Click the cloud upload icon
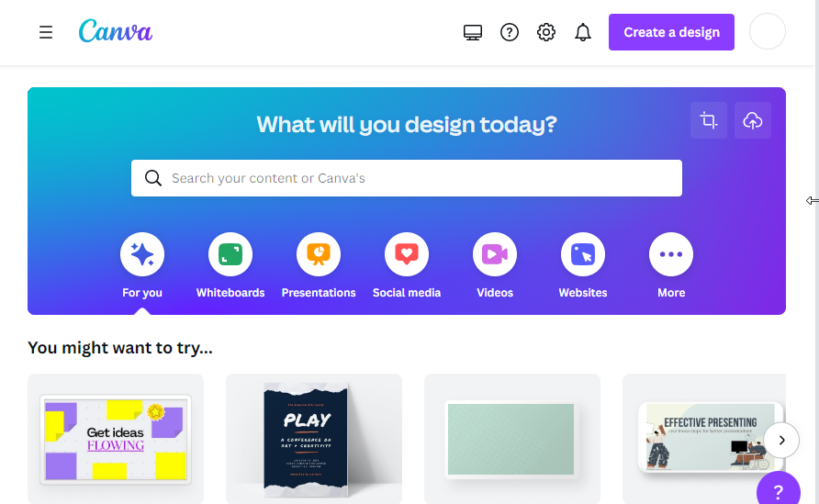Image resolution: width=819 pixels, height=504 pixels. (753, 120)
